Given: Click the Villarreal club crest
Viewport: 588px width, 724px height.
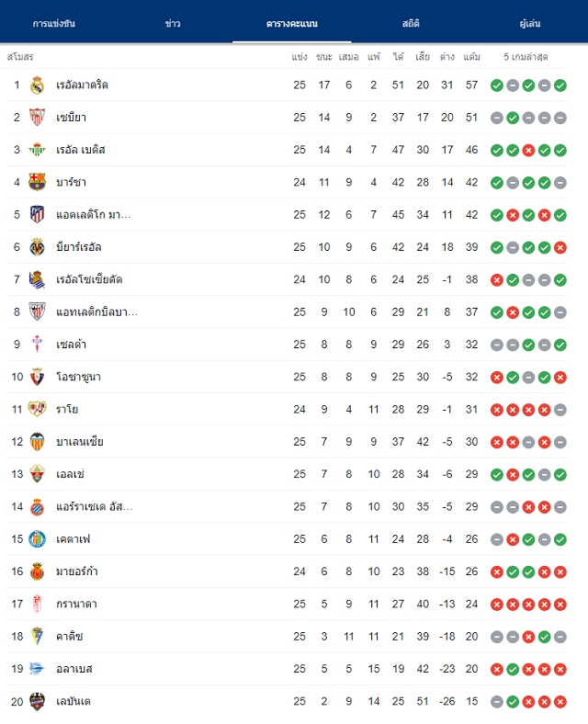Looking at the screenshot, I should coord(37,247).
